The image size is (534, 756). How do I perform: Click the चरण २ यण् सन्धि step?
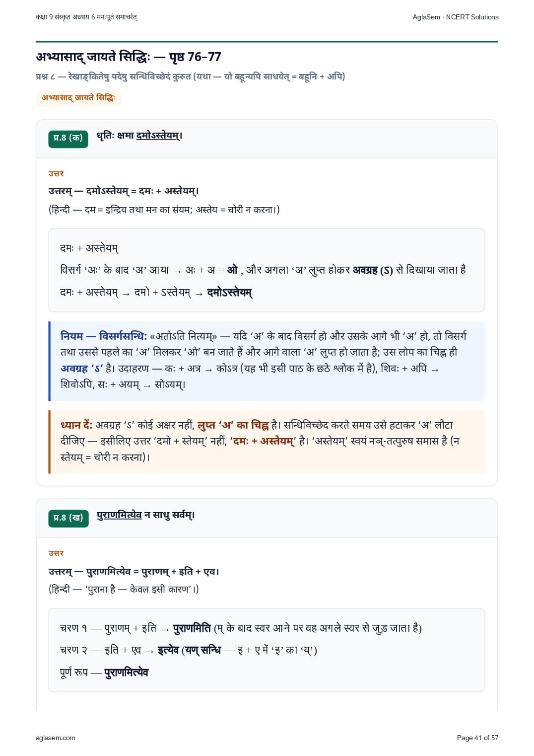[189, 650]
